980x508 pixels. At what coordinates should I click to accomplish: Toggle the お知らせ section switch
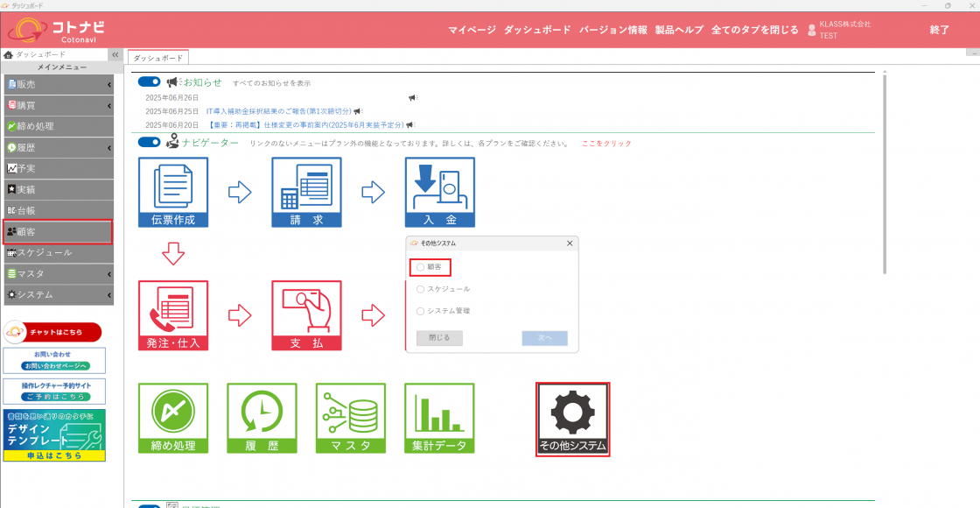point(150,81)
